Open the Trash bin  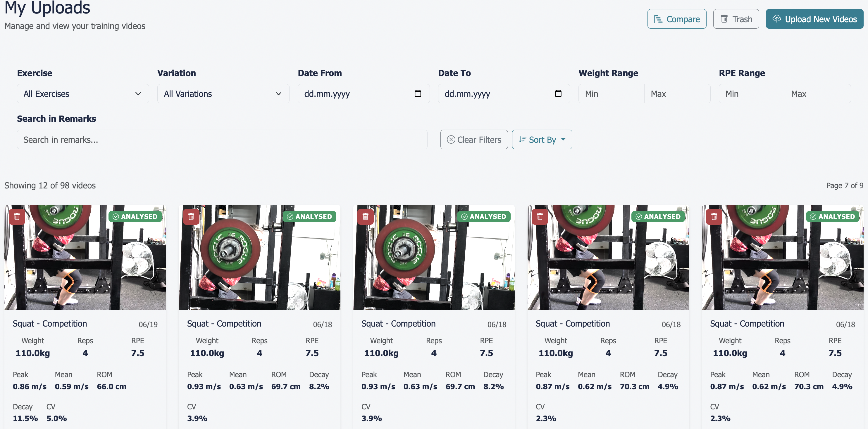coord(736,19)
